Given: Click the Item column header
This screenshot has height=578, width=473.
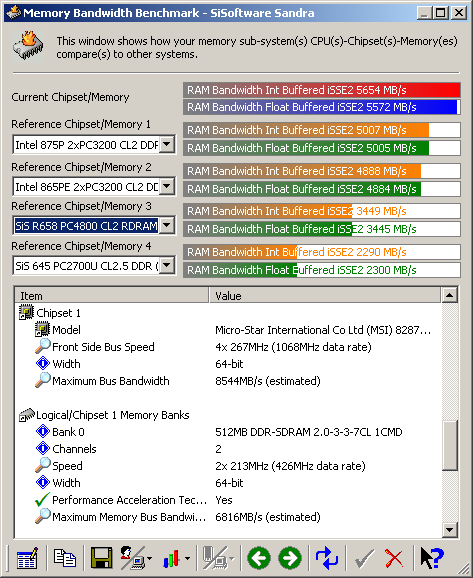Looking at the screenshot, I should pos(112,295).
